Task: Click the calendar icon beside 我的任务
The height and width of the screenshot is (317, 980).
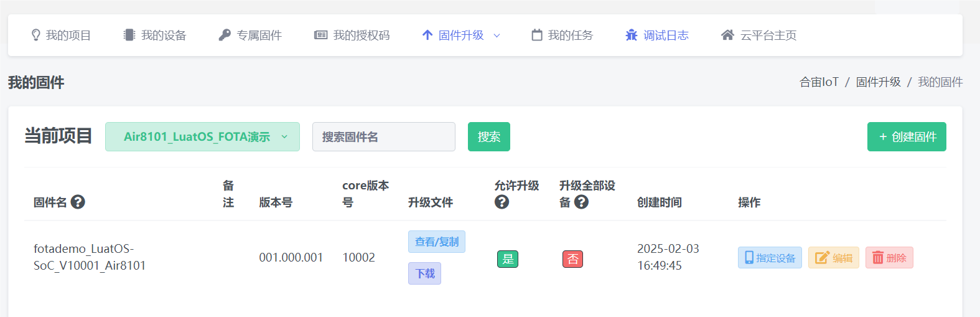Action: (536, 35)
